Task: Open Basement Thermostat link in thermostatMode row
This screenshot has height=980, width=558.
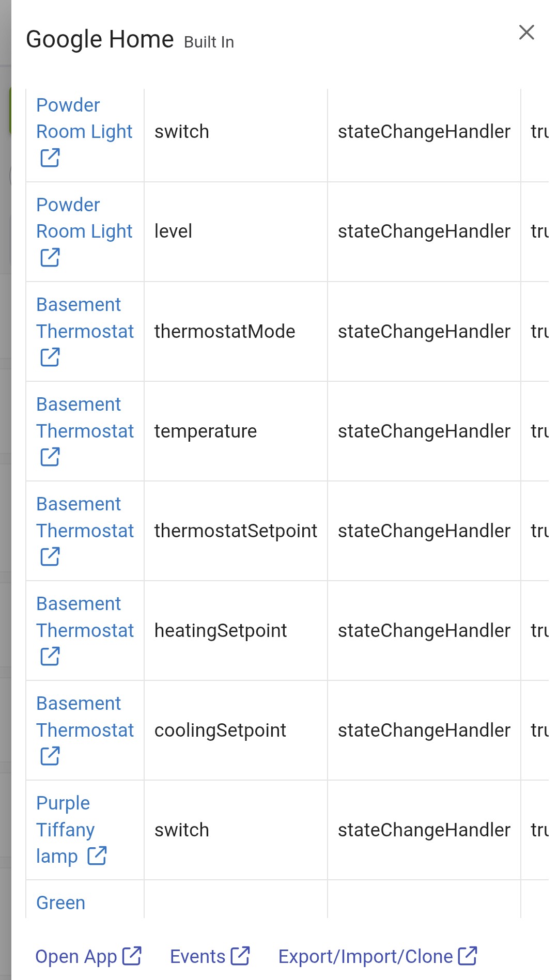Action: click(85, 318)
